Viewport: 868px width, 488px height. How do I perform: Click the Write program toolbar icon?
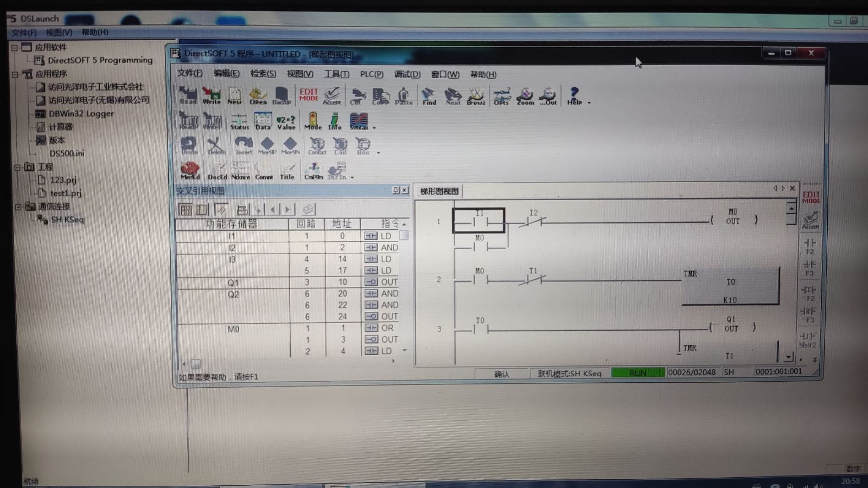point(212,95)
